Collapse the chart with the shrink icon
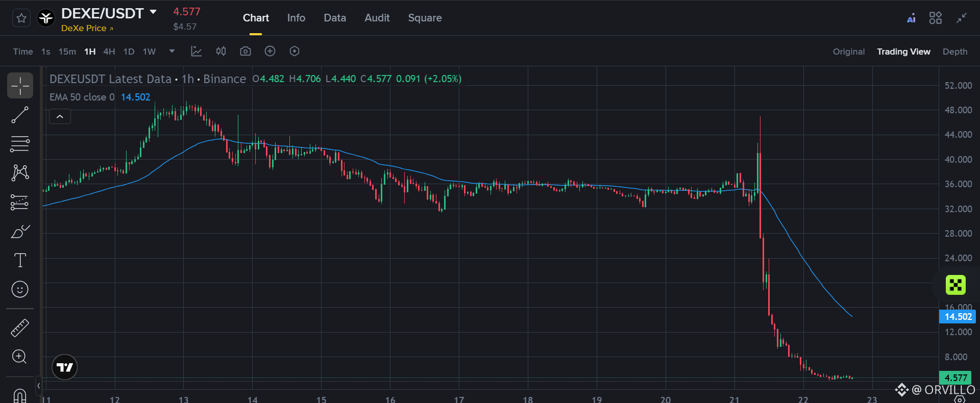 tap(962, 18)
